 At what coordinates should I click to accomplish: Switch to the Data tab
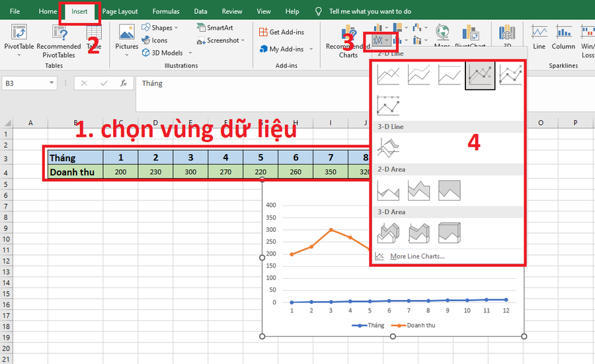click(x=200, y=11)
